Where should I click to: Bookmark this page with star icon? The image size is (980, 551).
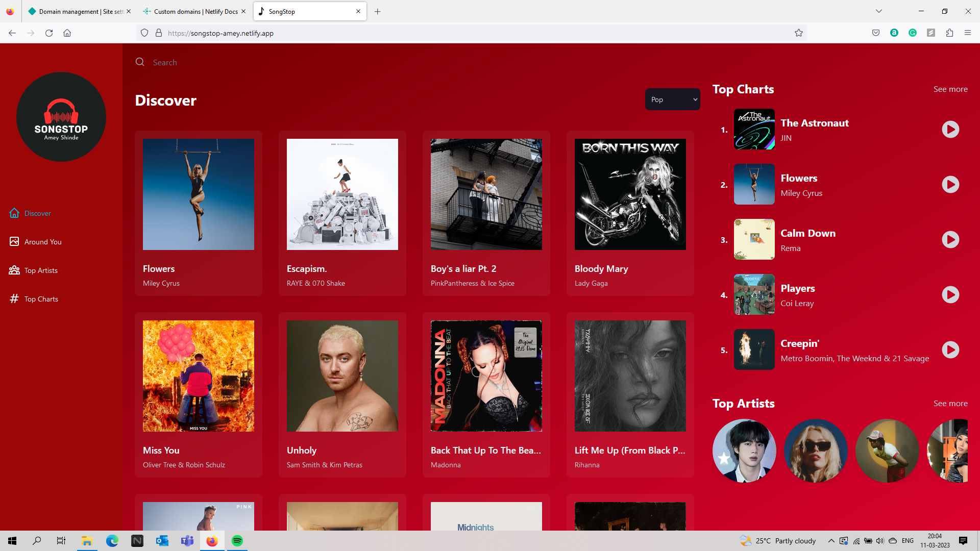pyautogui.click(x=799, y=33)
